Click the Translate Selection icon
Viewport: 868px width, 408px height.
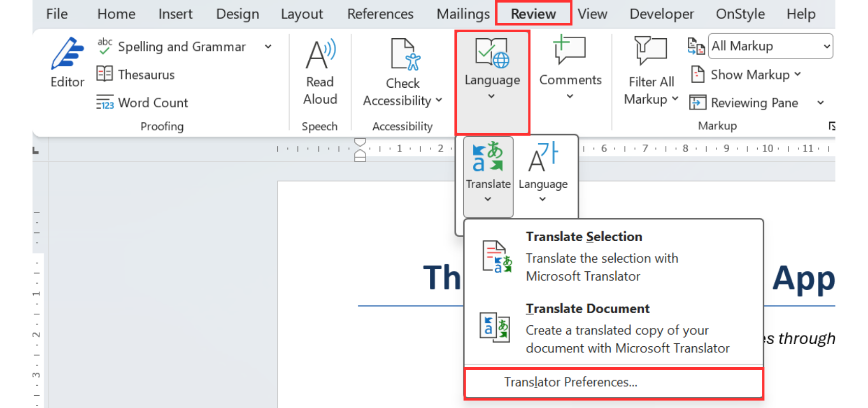[497, 257]
